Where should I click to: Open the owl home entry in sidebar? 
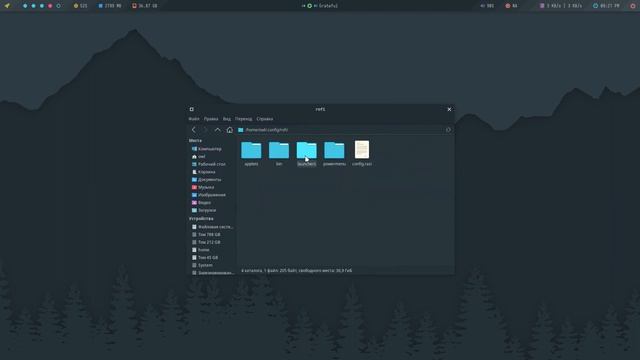pos(199,156)
